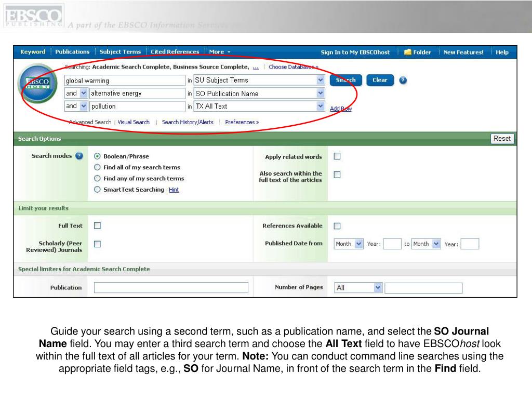The height and width of the screenshot is (399, 532).
Task: Click Sign In to My EBSCOhost
Action: pos(355,52)
